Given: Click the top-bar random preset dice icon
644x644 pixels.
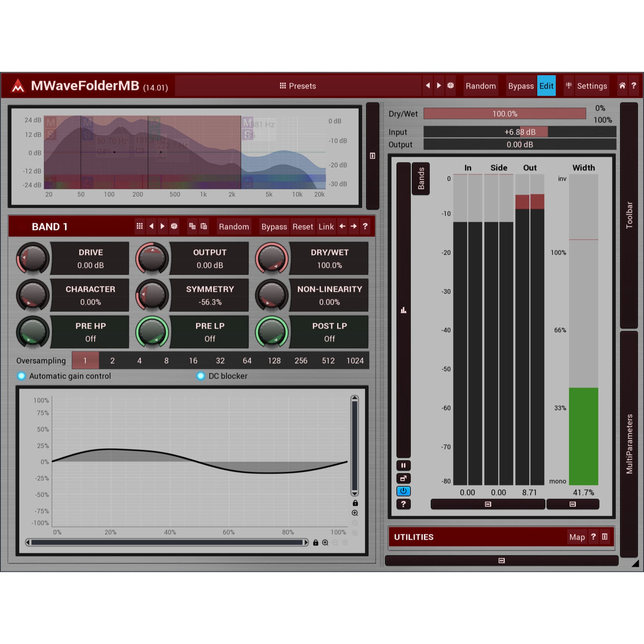Looking at the screenshot, I should coord(450,86).
